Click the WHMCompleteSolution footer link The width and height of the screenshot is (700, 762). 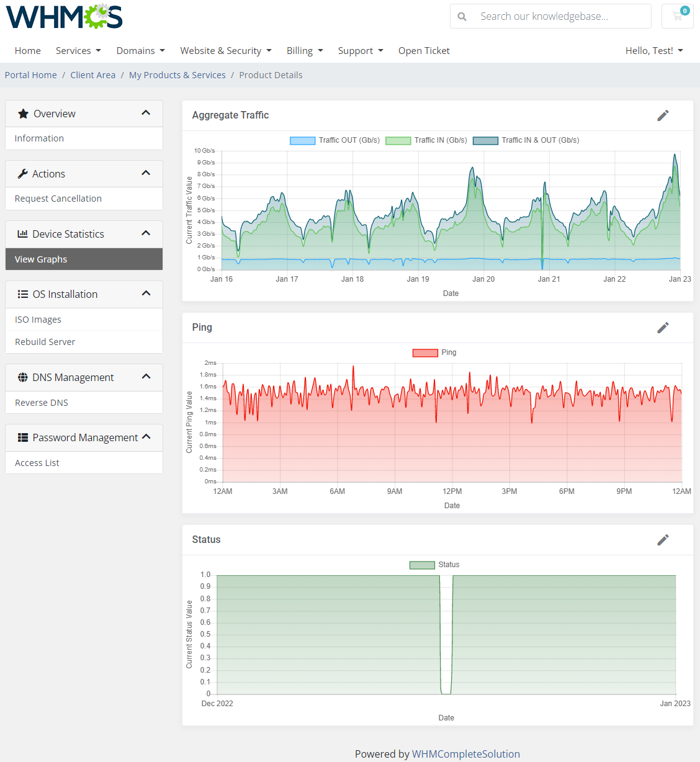pyautogui.click(x=466, y=754)
